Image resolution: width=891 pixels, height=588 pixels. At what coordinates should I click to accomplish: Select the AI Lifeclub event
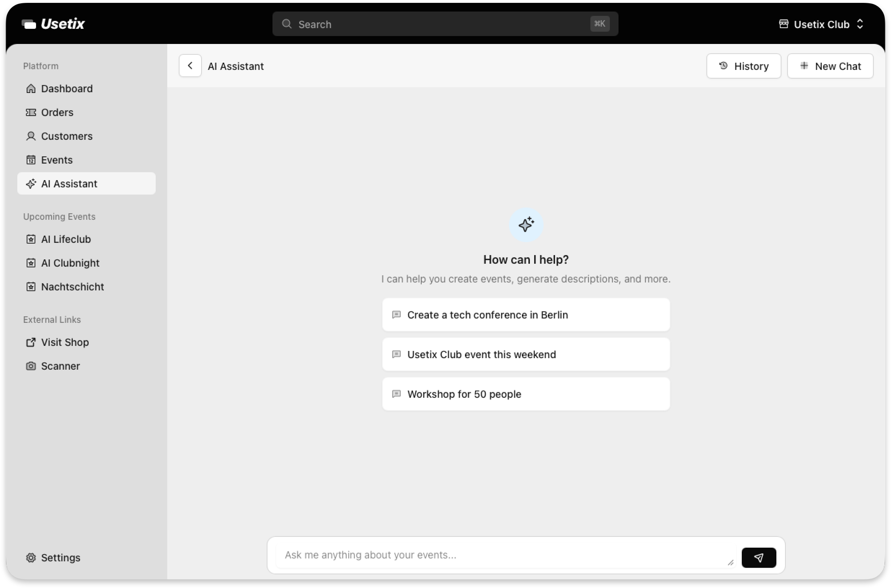point(66,239)
